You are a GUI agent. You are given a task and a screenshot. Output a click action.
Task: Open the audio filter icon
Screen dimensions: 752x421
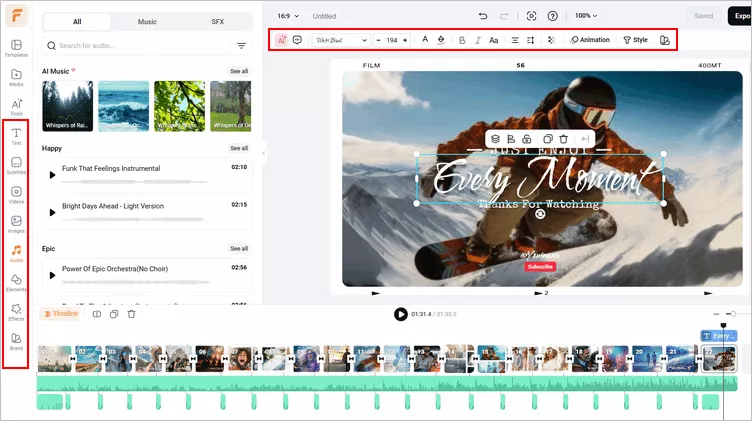241,46
